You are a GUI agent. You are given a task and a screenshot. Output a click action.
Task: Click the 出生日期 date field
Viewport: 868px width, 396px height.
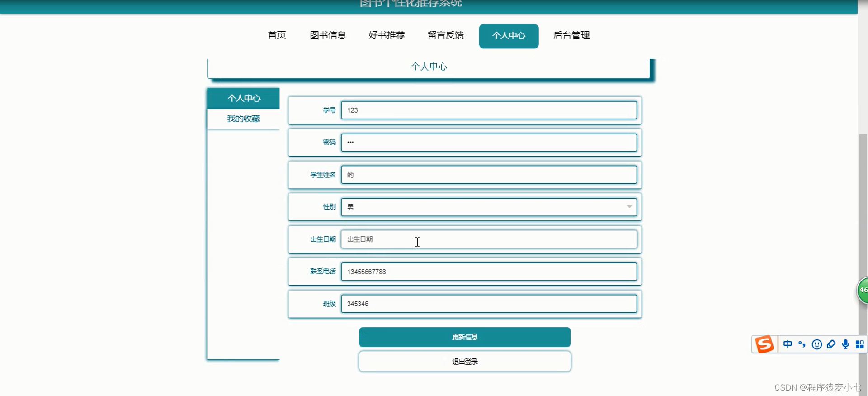tap(489, 239)
